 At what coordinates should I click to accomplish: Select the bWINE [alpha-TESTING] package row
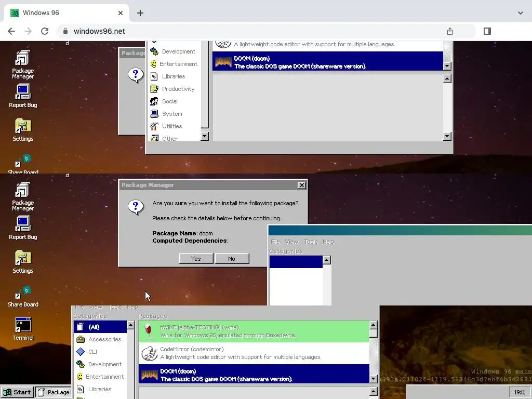click(254, 331)
